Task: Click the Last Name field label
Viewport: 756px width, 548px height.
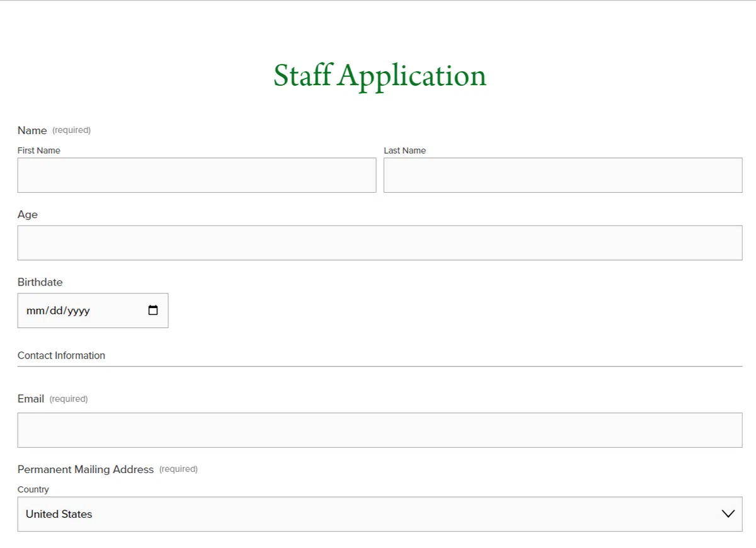Action: 404,151
